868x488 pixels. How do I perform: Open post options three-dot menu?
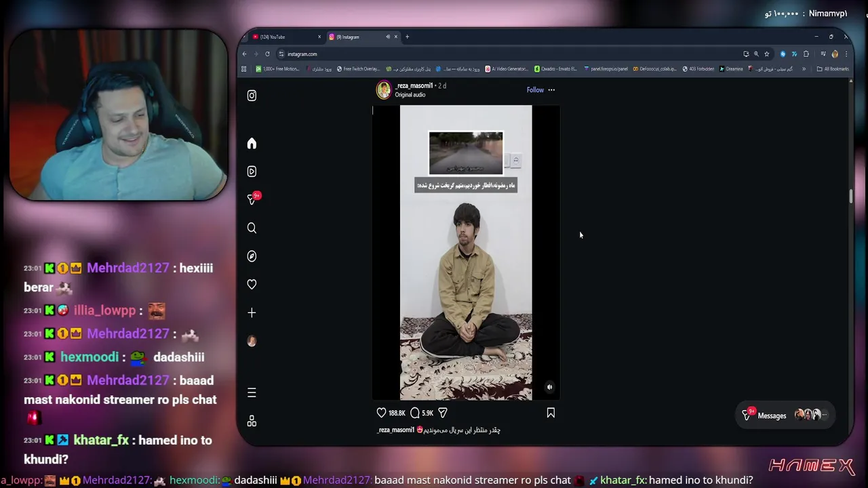click(x=551, y=90)
